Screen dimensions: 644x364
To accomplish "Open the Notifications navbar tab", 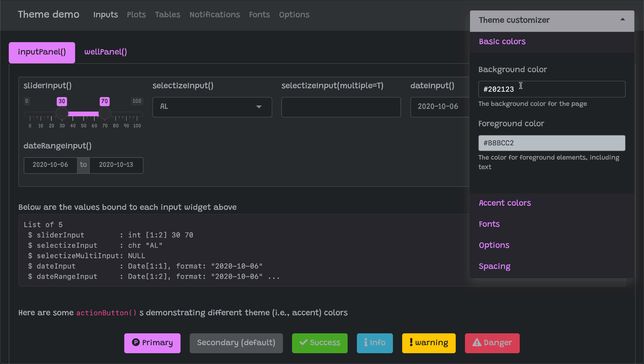I will pyautogui.click(x=215, y=15).
